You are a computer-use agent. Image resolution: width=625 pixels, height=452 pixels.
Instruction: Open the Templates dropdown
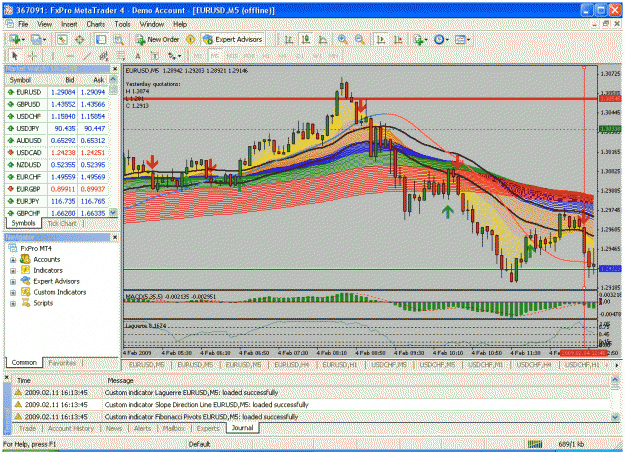(462, 39)
